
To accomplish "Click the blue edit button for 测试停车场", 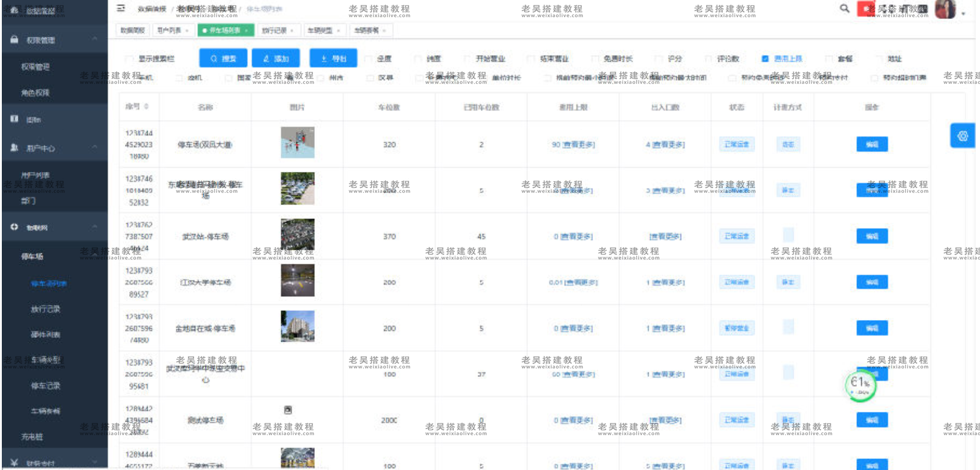I will pyautogui.click(x=872, y=420).
